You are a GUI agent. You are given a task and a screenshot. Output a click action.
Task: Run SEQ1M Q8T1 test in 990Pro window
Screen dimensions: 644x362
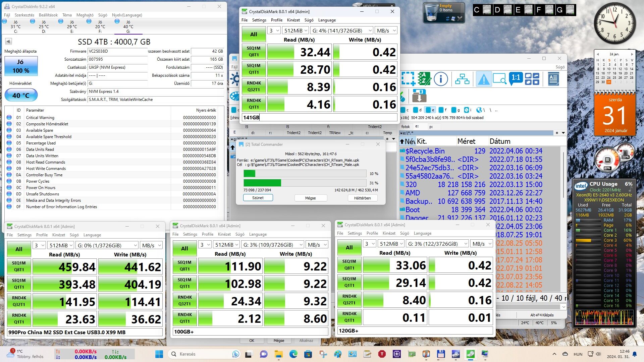pyautogui.click(x=19, y=266)
